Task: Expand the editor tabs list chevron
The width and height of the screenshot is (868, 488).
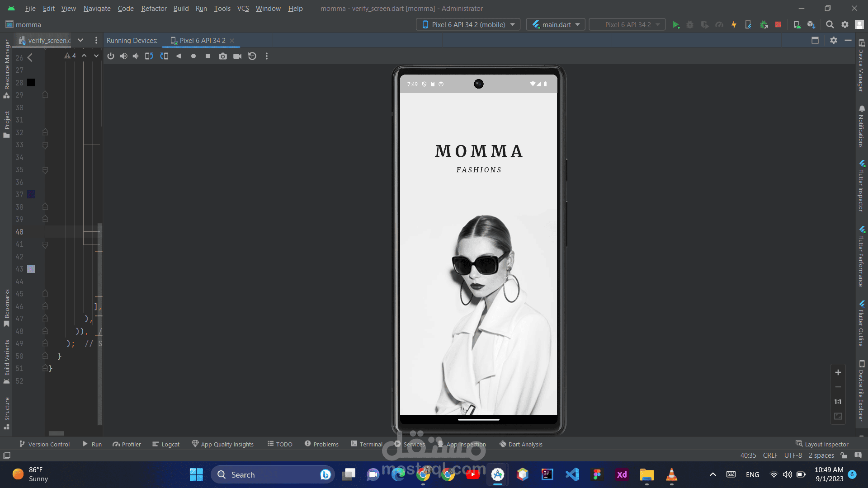Action: coord(80,40)
